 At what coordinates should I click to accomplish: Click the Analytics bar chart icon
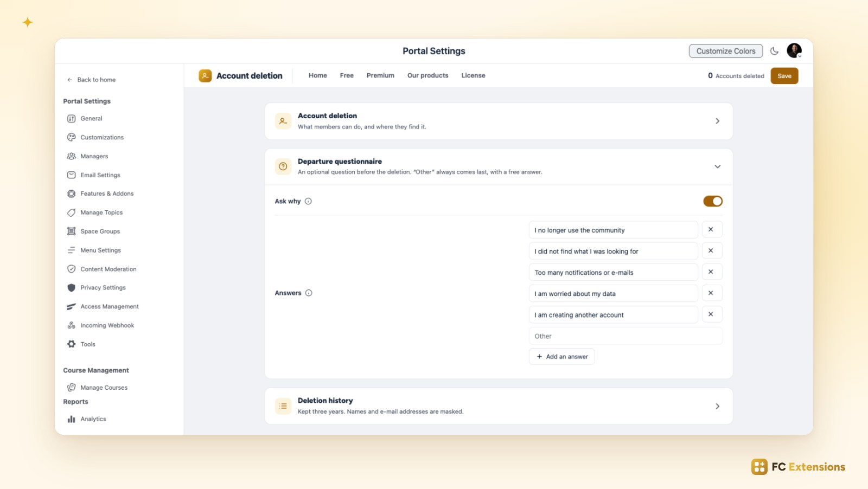point(71,419)
